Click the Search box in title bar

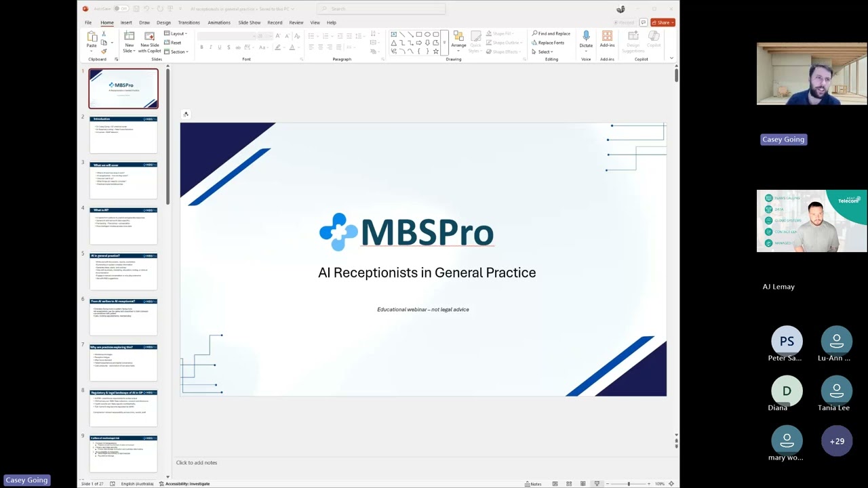(x=382, y=9)
